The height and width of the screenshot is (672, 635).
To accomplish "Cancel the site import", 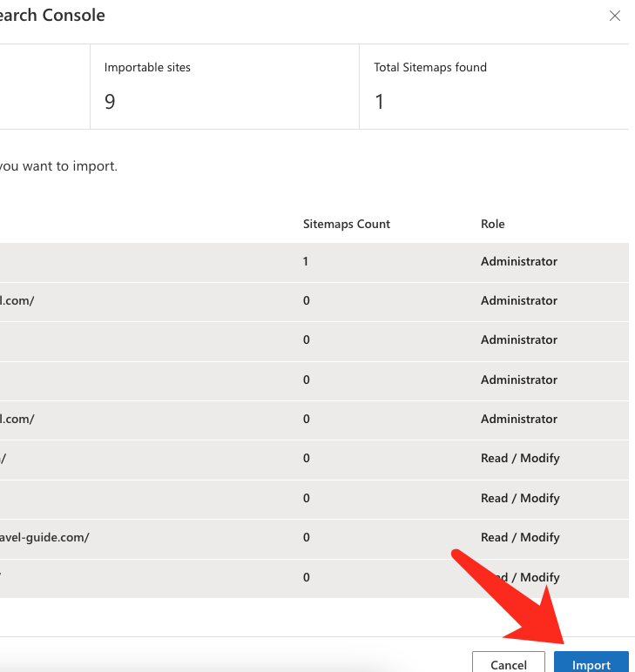I will (x=508, y=662).
